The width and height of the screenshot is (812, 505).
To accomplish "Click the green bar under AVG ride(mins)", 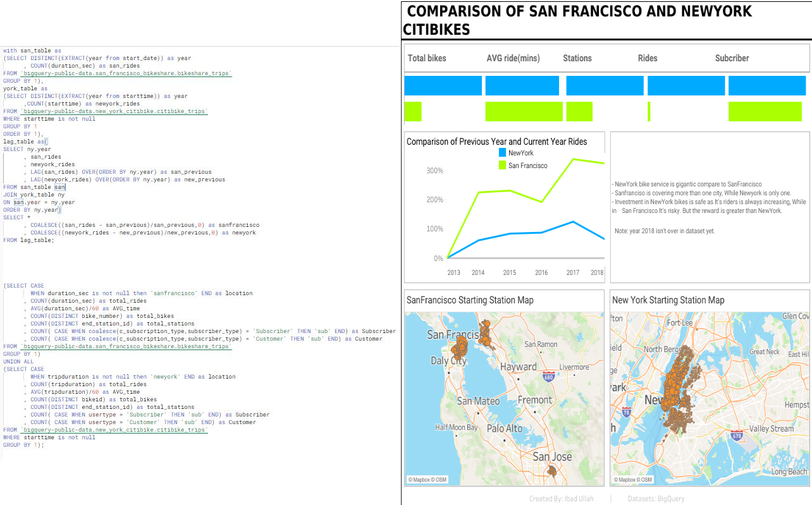I will point(524,111).
